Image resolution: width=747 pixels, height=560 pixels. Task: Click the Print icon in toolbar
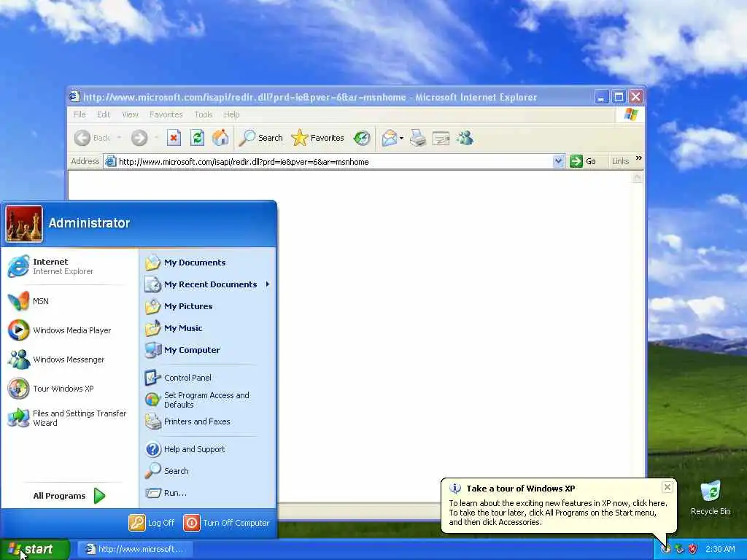(x=418, y=138)
